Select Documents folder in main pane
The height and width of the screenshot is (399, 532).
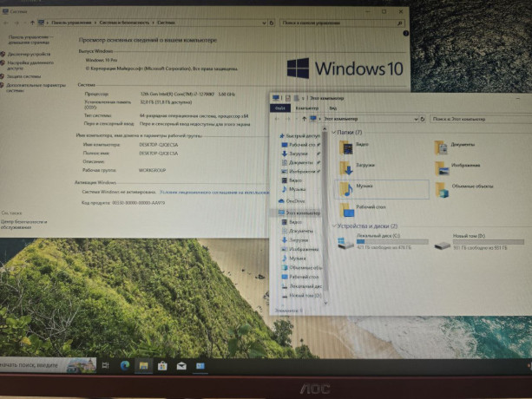point(455,148)
